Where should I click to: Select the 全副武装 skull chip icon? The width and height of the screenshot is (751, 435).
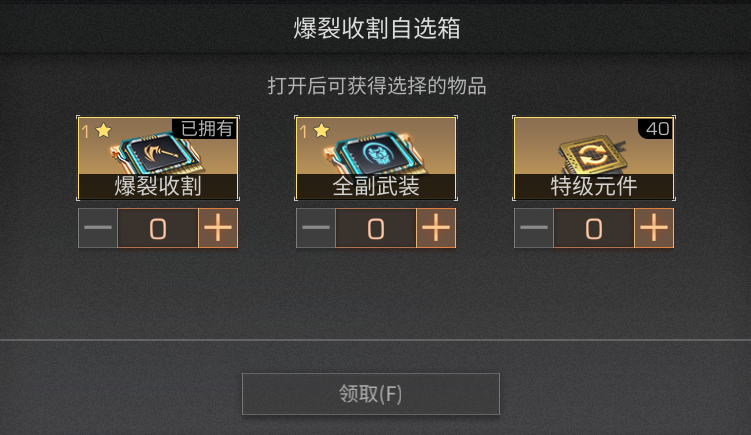coord(376,153)
